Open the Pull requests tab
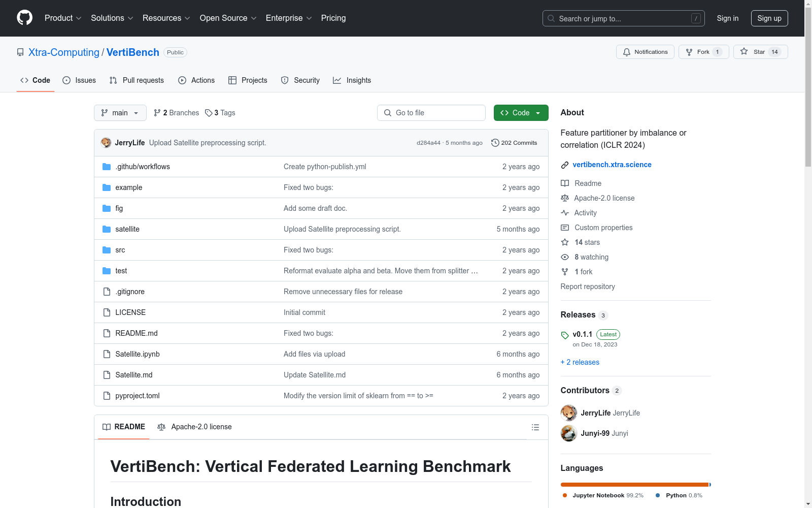Viewport: 812px width, 508px height. (137, 80)
